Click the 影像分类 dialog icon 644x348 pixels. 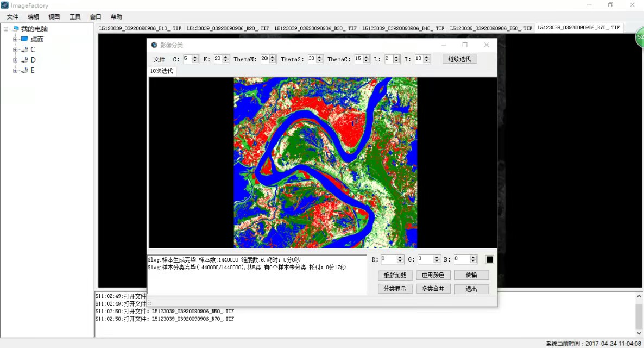pos(154,45)
